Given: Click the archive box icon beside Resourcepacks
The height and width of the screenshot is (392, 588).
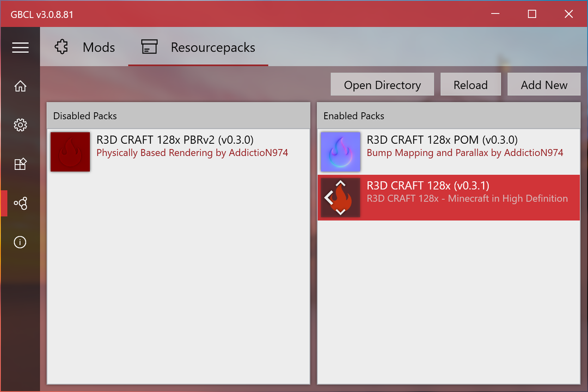Looking at the screenshot, I should tap(149, 47).
